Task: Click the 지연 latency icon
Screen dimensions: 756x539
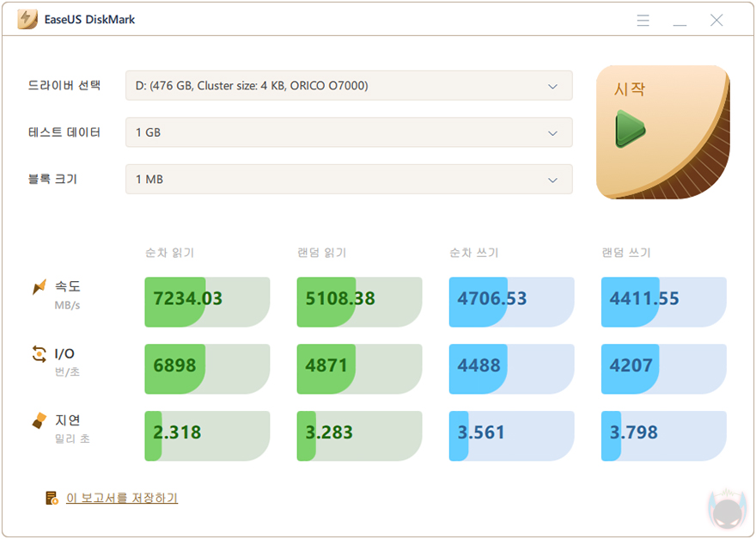Action: pyautogui.click(x=39, y=420)
